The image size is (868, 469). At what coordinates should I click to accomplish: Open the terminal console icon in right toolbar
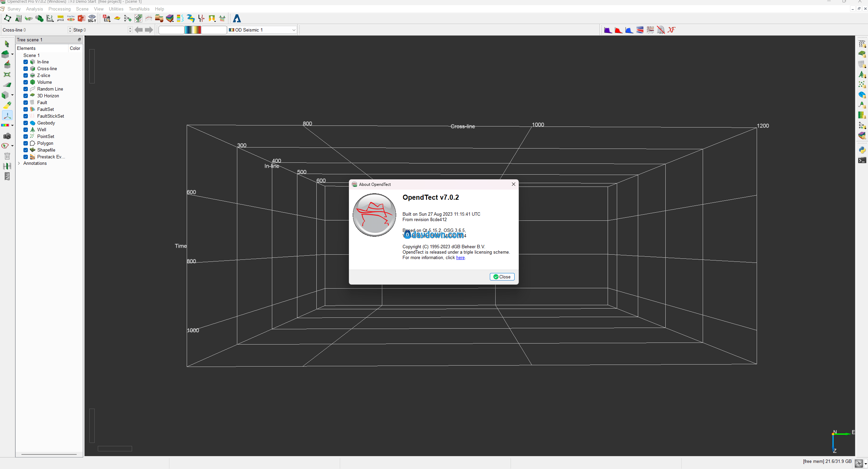point(862,160)
